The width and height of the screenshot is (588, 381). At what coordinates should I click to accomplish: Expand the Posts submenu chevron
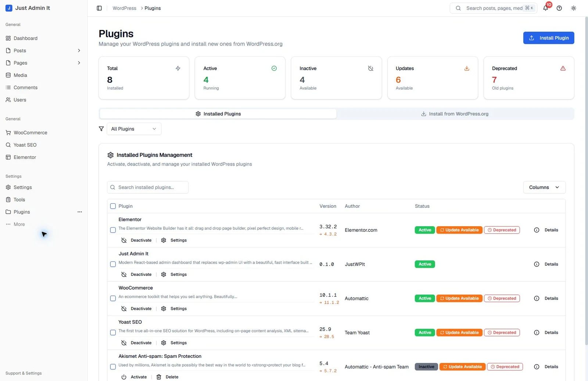click(79, 51)
